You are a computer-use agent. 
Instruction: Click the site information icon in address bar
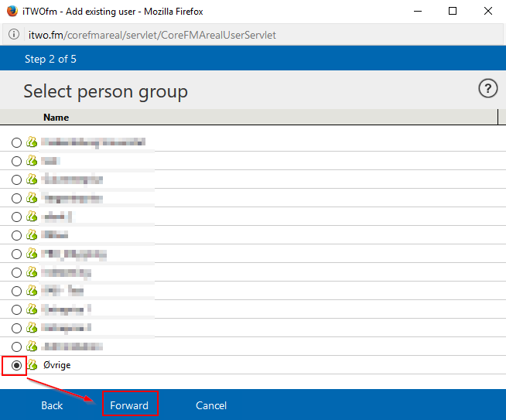tap(14, 35)
